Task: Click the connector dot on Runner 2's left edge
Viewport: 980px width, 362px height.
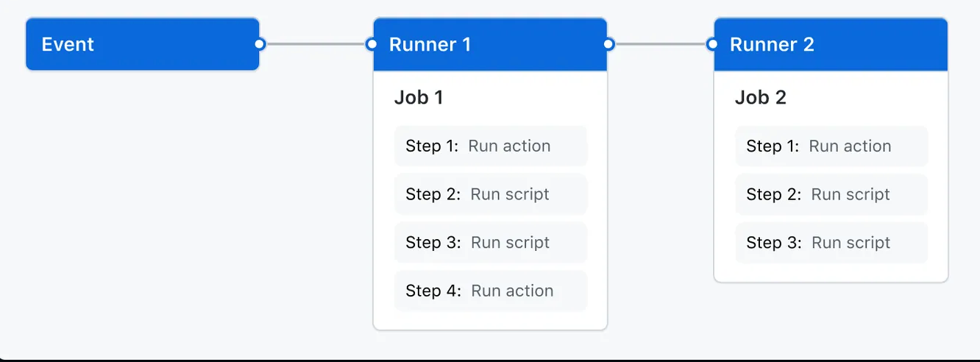Action: (x=712, y=44)
